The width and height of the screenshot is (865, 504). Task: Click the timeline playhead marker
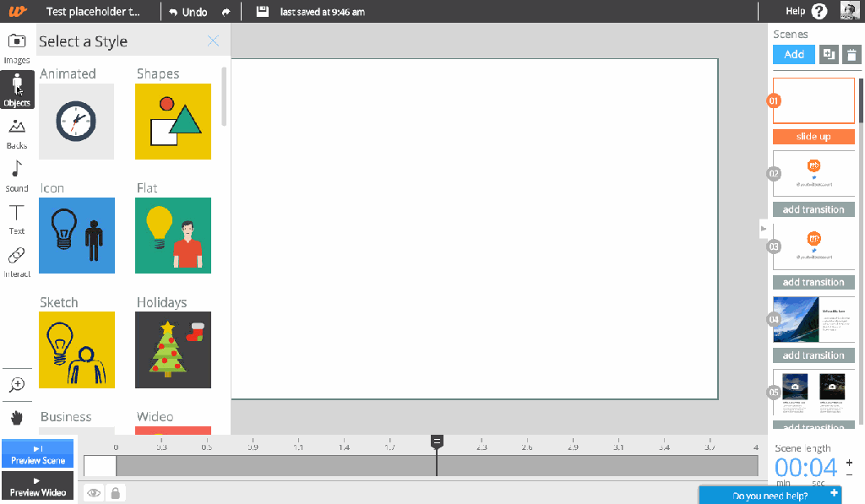(437, 442)
